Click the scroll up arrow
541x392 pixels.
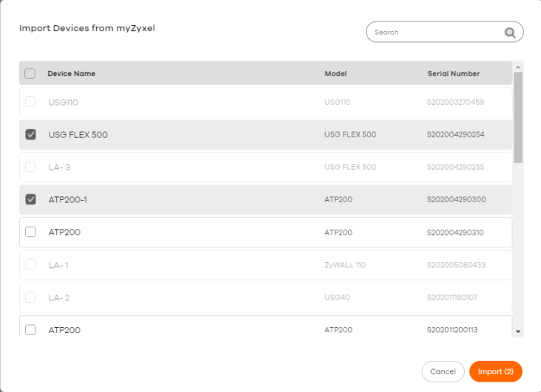pos(518,67)
